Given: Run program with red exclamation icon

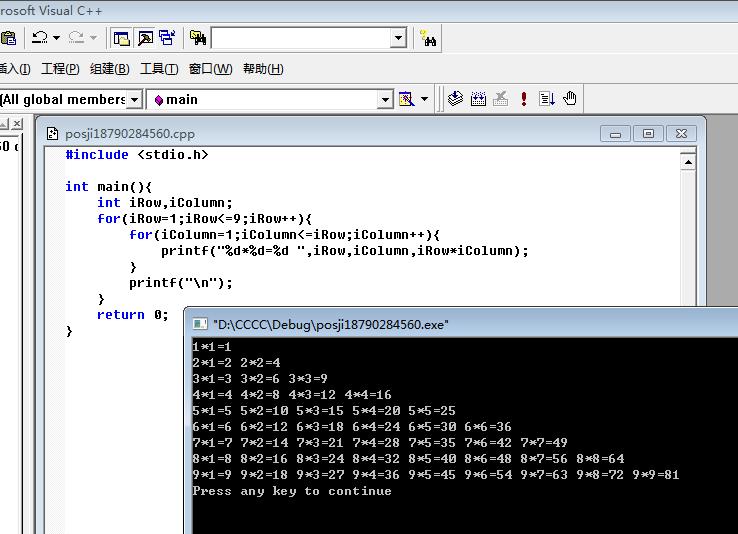Looking at the screenshot, I should tap(524, 99).
